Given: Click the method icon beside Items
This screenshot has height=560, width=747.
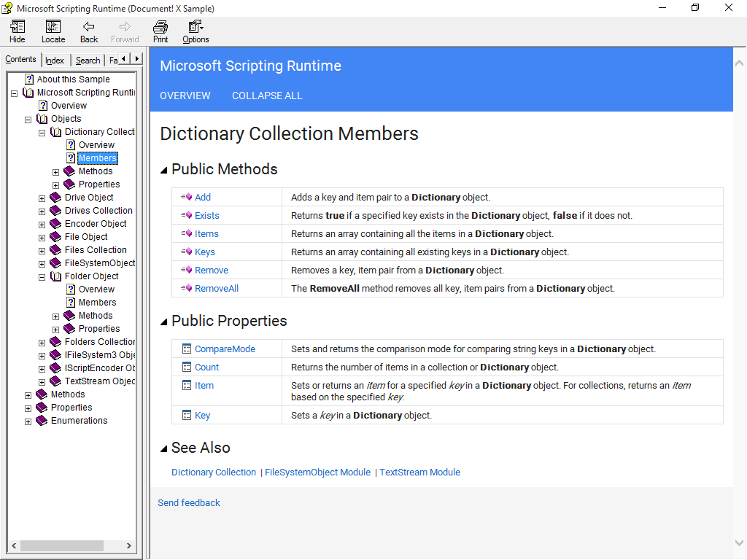Looking at the screenshot, I should pyautogui.click(x=186, y=233).
